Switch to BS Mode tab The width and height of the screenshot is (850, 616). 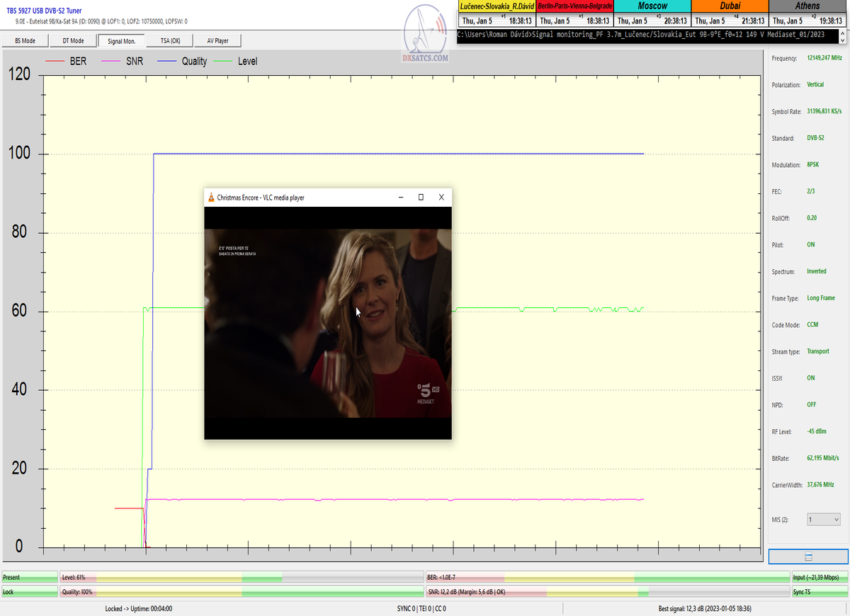click(25, 41)
